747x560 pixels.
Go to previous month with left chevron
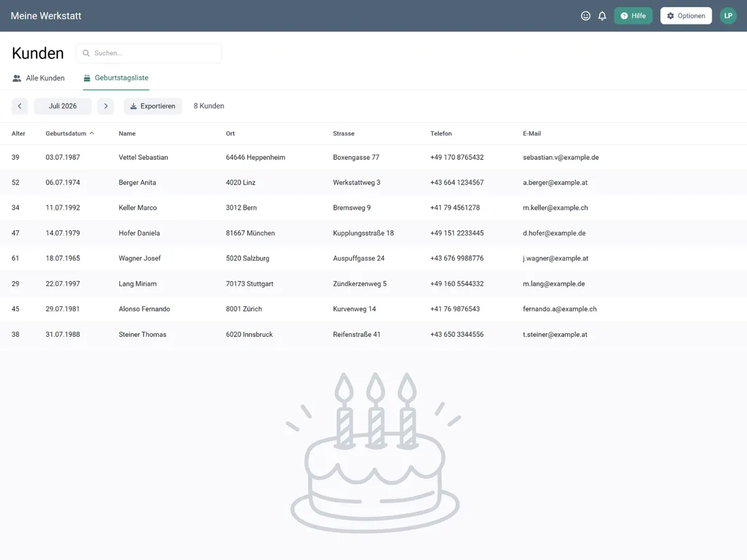click(x=20, y=106)
